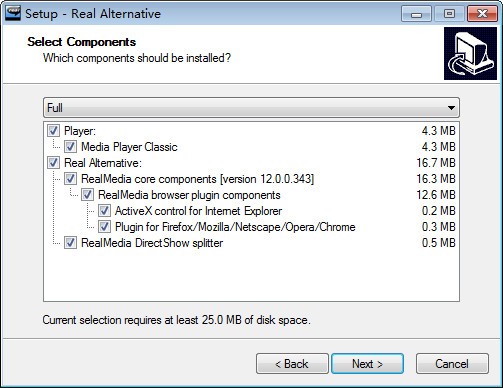Screen dimensions: 503x388
Task: Uncheck ActiveX control for Internet Explorer
Action: pos(104,210)
